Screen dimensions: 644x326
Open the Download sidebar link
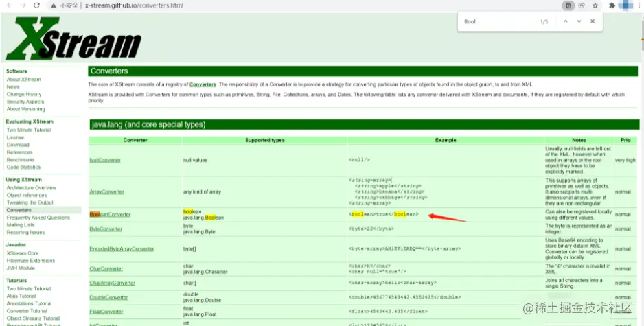18,145
